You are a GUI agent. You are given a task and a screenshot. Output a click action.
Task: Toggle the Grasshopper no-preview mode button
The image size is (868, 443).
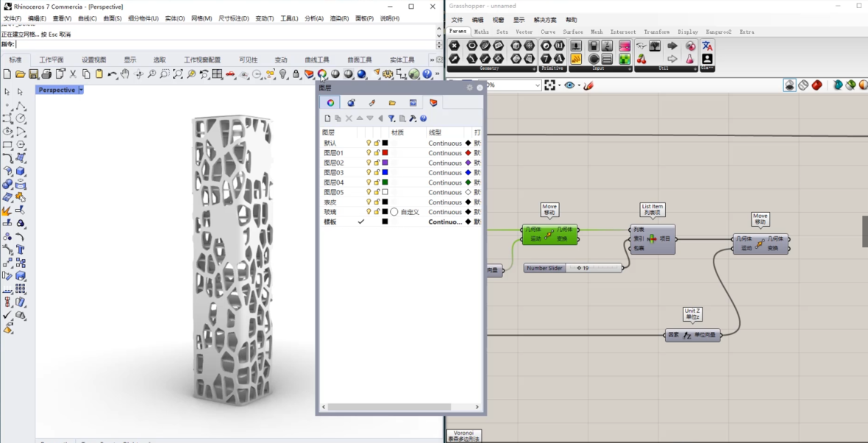point(790,85)
